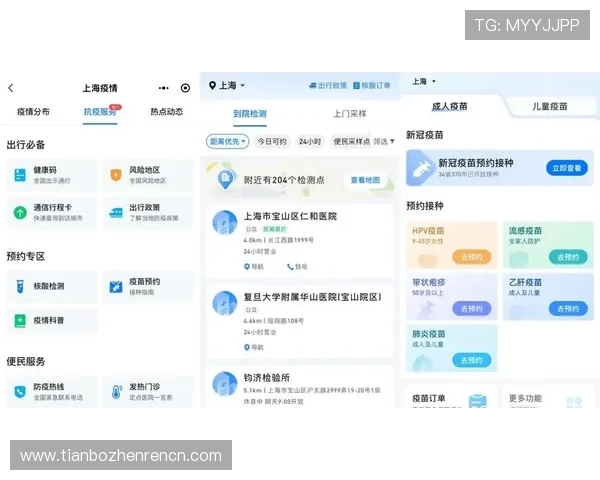Expand the 筛选 filter dropdown
Screen dimensions: 600x480
384,142
